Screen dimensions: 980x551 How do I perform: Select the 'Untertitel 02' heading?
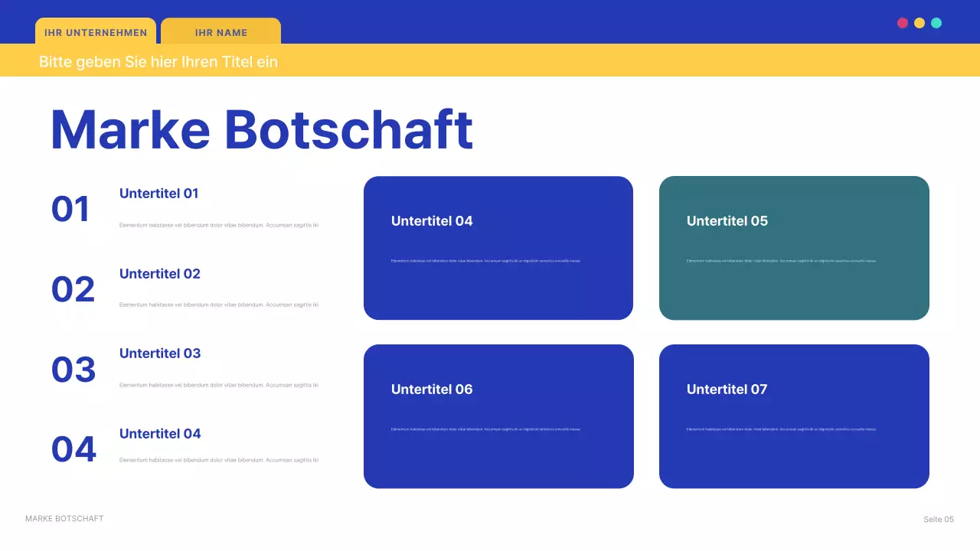tap(159, 274)
